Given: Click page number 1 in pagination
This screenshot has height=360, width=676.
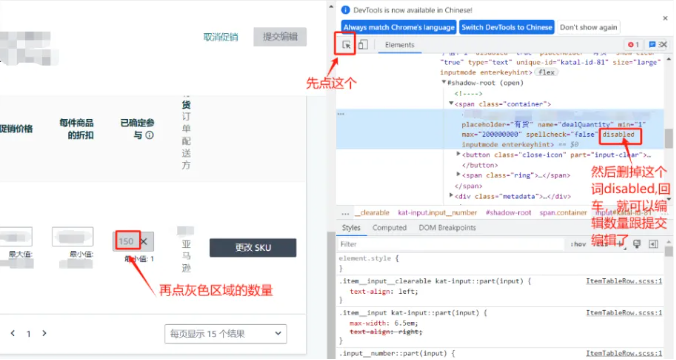Looking at the screenshot, I should (x=28, y=334).
